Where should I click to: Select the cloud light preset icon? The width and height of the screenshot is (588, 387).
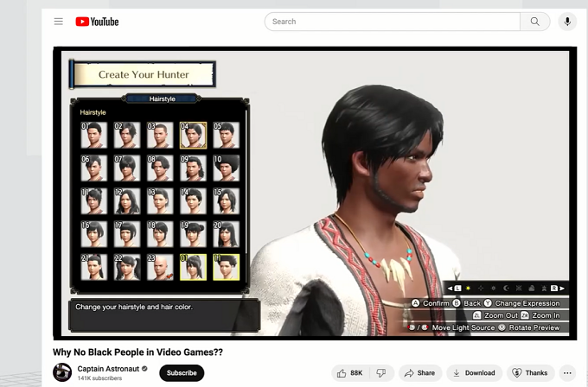click(532, 289)
